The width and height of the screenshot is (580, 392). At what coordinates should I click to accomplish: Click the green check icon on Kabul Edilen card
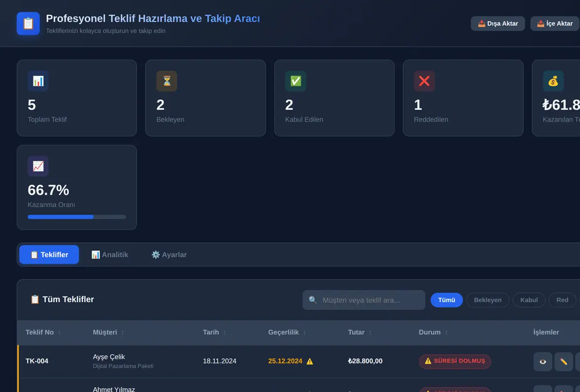point(295,81)
